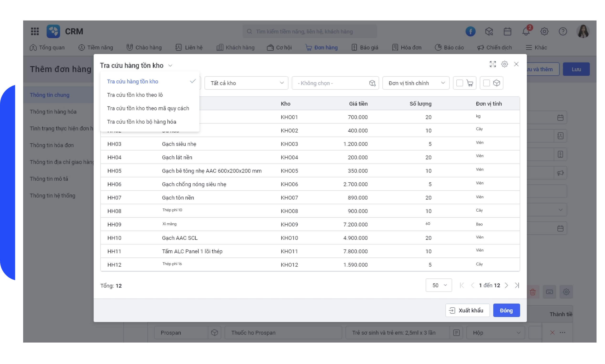Click the Không chọn product selector
Screen dimensions: 605x364
pos(335,83)
